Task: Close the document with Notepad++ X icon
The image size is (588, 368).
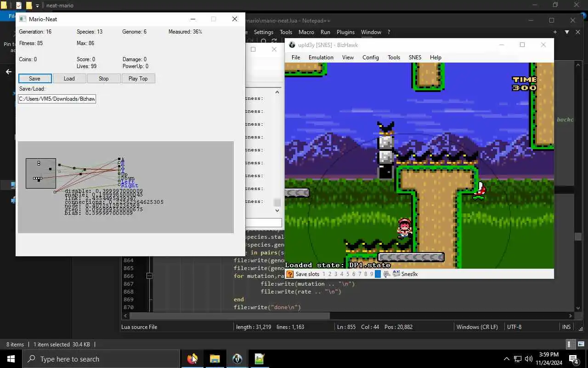Action: 578,32
